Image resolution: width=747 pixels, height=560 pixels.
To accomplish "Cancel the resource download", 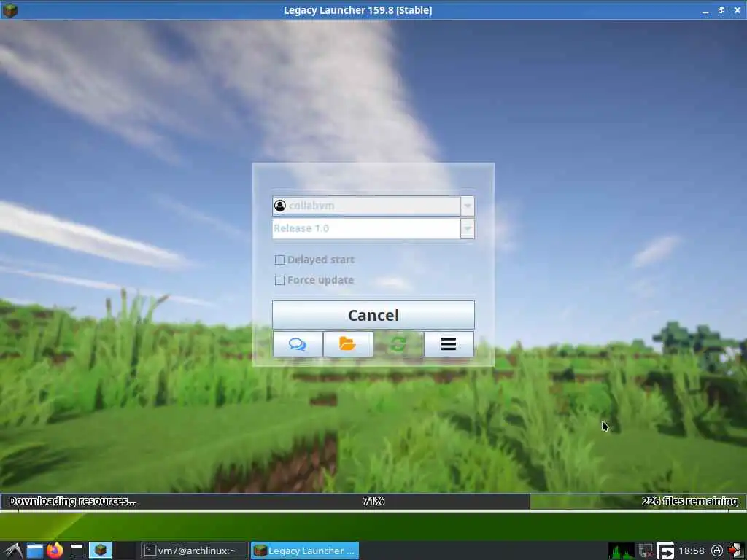I will (x=373, y=315).
